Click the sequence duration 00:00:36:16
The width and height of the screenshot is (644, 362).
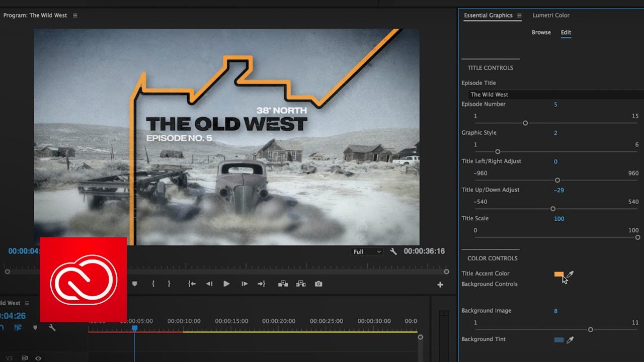point(424,251)
